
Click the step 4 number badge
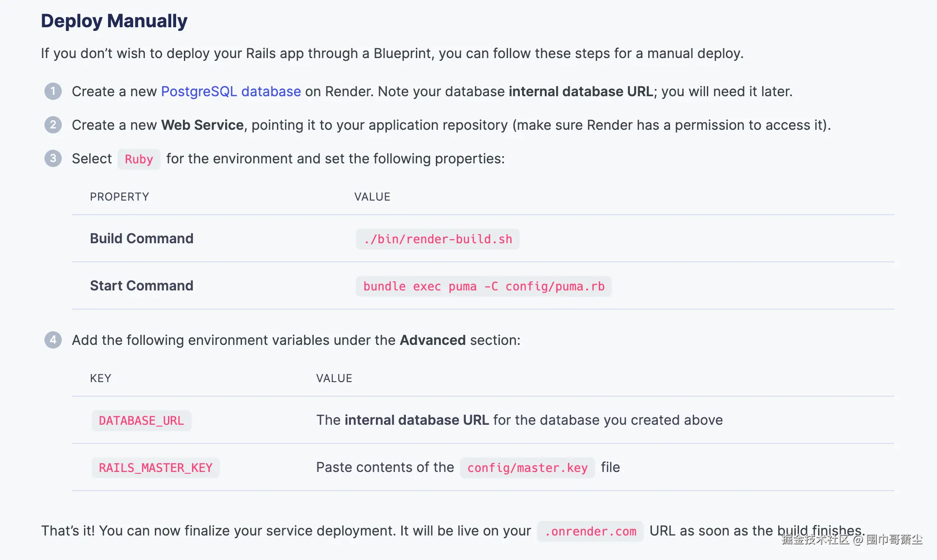click(53, 340)
